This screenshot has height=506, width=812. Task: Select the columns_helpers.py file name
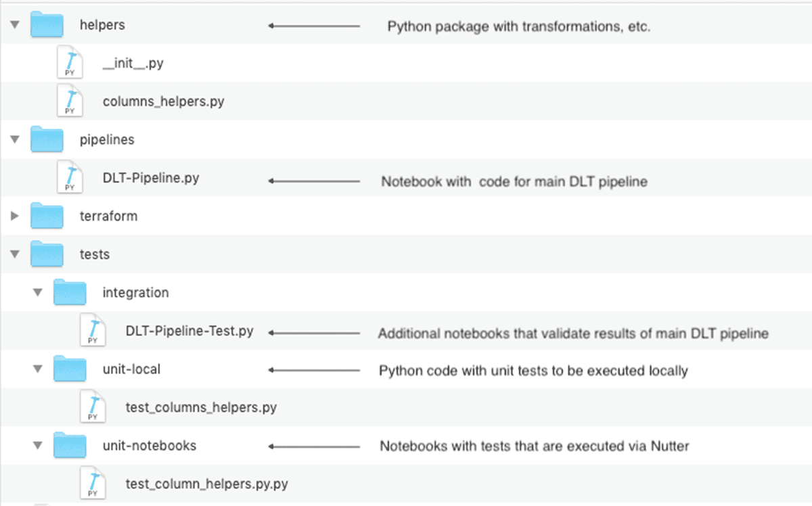pyautogui.click(x=163, y=101)
